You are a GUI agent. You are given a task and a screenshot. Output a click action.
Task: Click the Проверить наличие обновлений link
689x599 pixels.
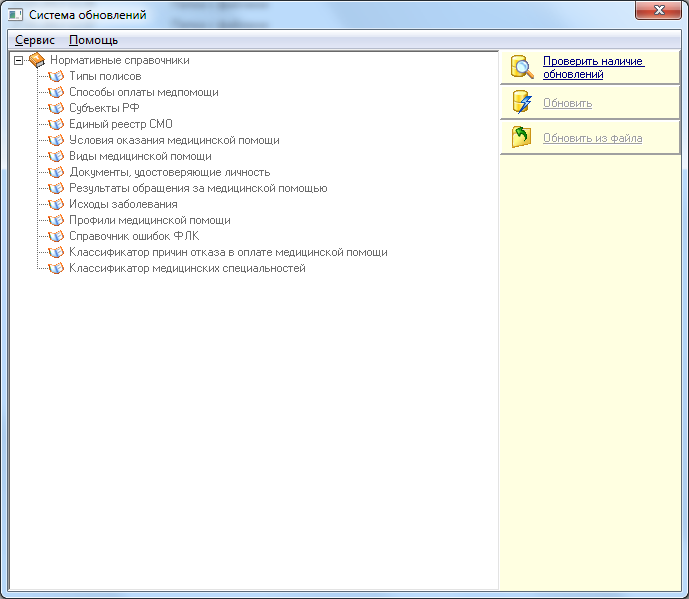tap(594, 68)
